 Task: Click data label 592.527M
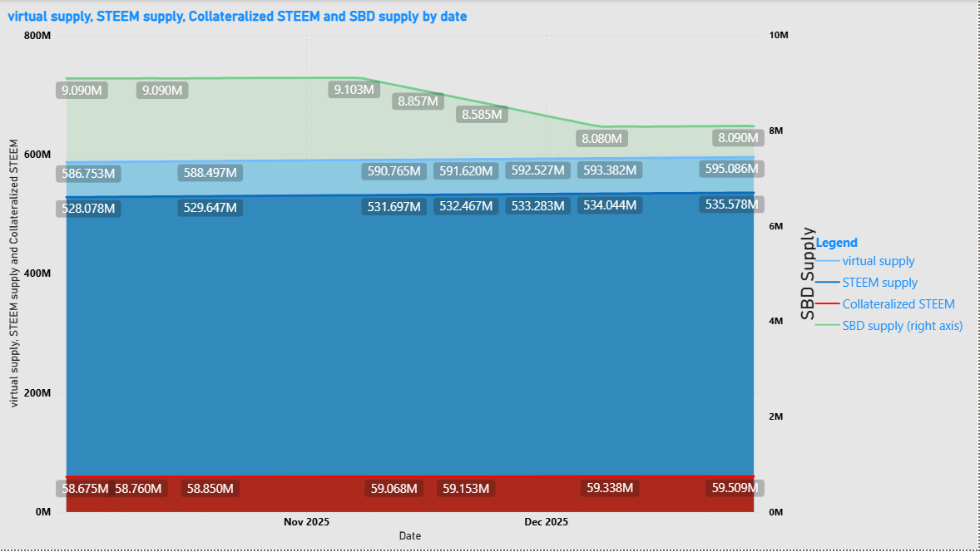[x=537, y=170]
